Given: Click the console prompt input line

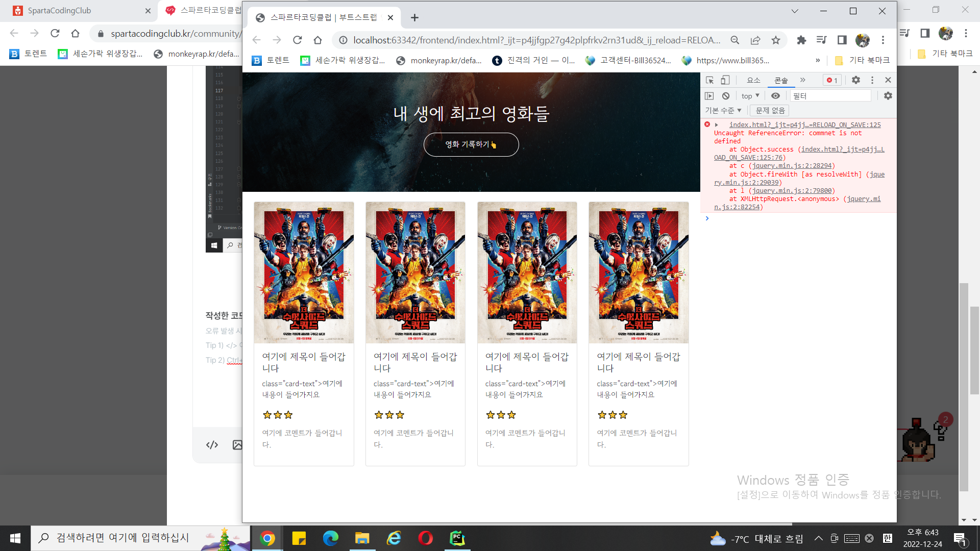Looking at the screenshot, I should (x=799, y=218).
